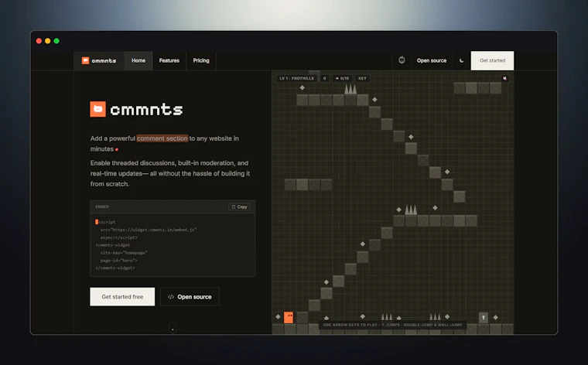Mute the game sound with speaker icon

(x=504, y=78)
